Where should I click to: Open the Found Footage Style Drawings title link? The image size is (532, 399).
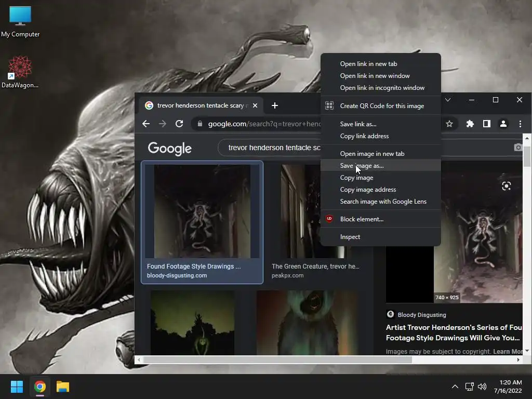tap(194, 267)
